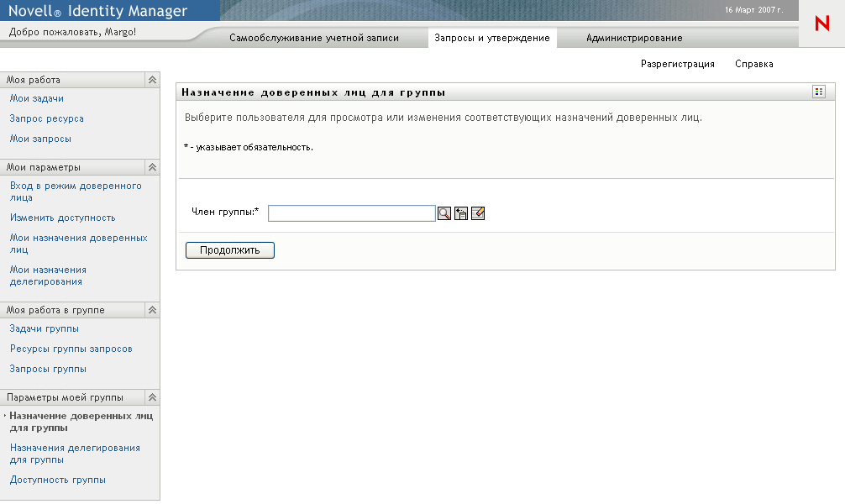Open the portlet configuration icon in the panel header
845x504 pixels.
[x=818, y=91]
